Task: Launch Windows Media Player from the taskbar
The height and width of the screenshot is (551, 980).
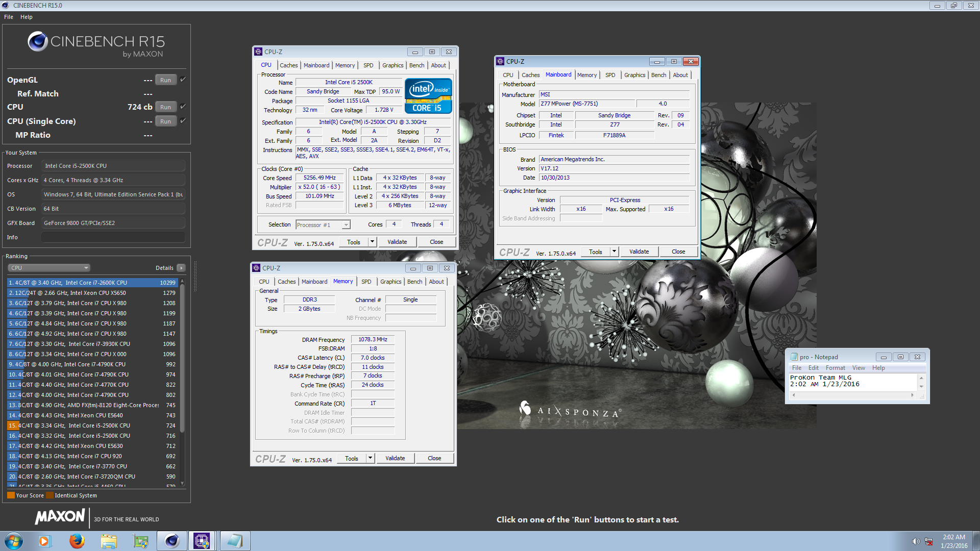Action: point(44,541)
